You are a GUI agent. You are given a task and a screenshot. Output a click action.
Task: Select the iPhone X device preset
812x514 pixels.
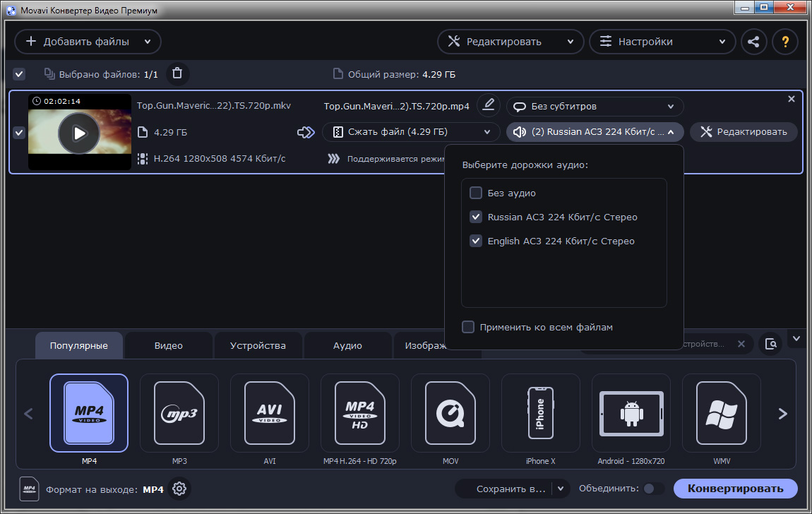(x=541, y=413)
